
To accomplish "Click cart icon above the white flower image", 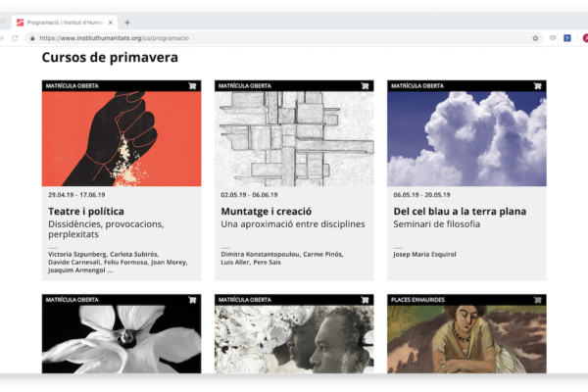I will click(192, 300).
